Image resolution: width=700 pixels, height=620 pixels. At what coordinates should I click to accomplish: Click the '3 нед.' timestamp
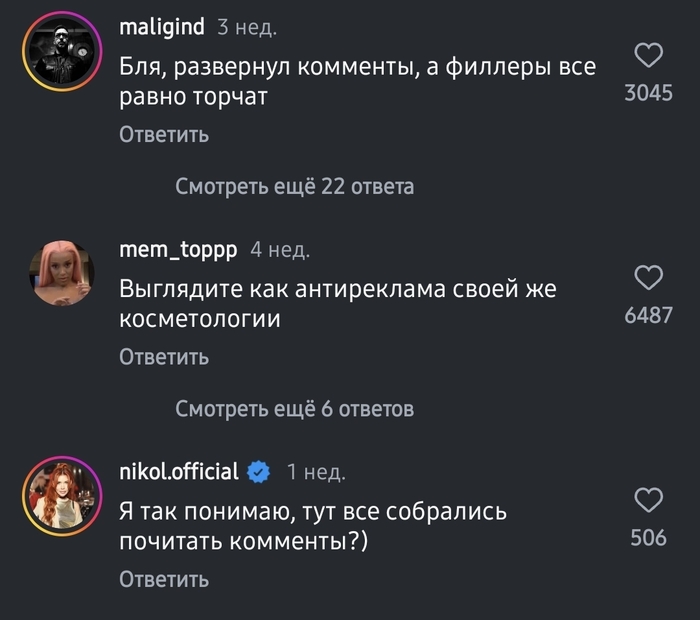click(x=247, y=28)
